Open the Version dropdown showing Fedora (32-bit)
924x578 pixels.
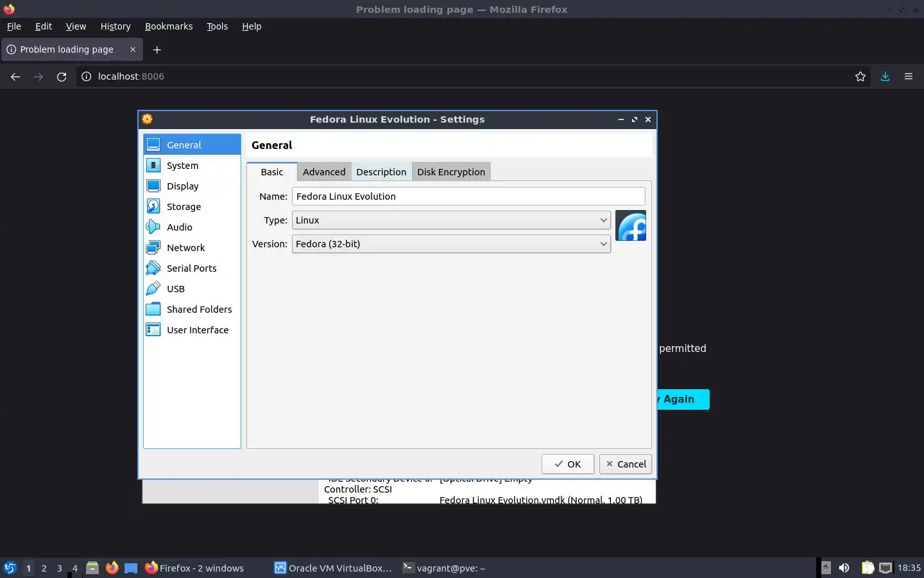[451, 243]
